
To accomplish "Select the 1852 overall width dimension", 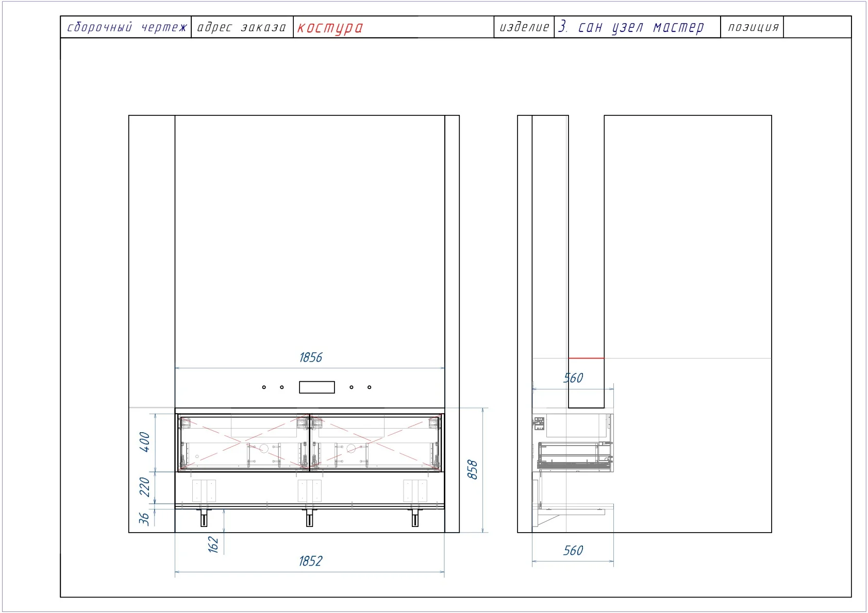I will [310, 561].
